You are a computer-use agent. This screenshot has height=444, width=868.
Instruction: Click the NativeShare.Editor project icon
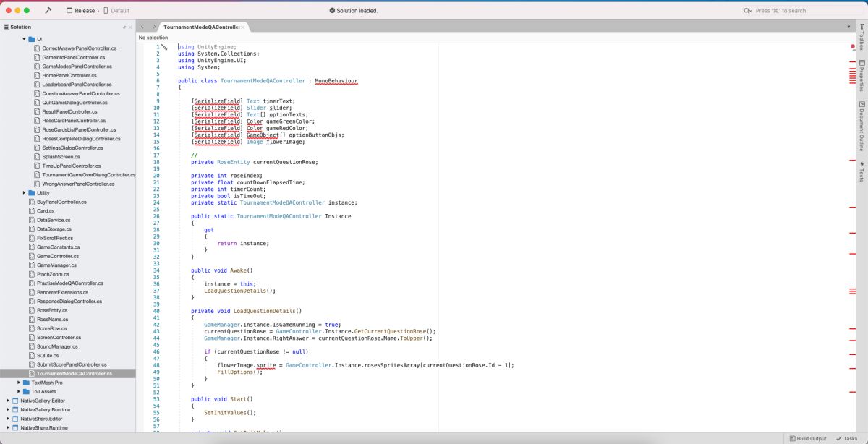(15, 419)
